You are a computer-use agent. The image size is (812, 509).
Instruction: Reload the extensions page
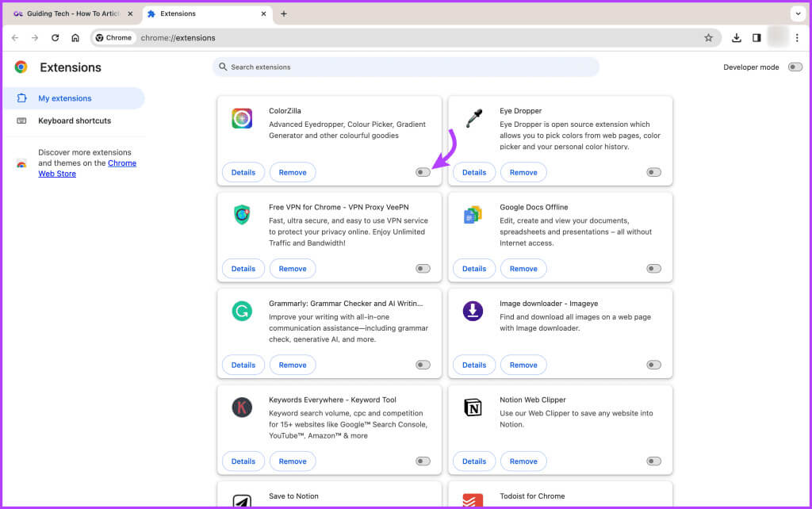55,38
